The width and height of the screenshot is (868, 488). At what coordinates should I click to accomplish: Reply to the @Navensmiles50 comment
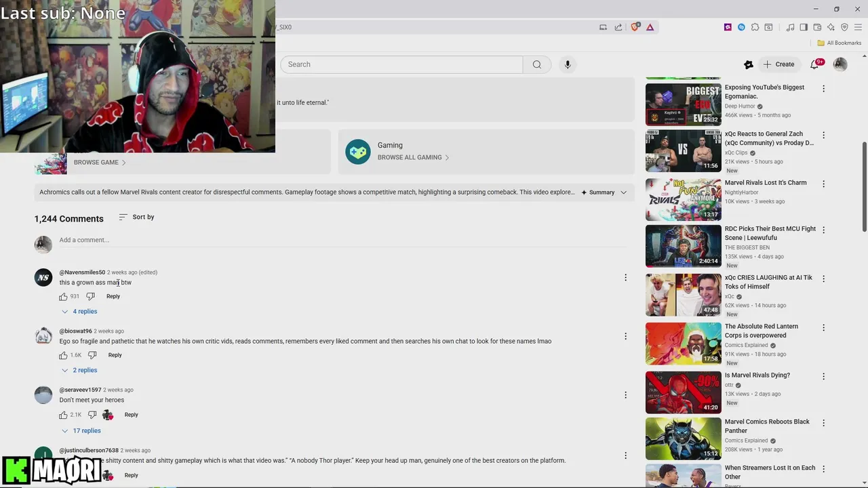[113, 296]
